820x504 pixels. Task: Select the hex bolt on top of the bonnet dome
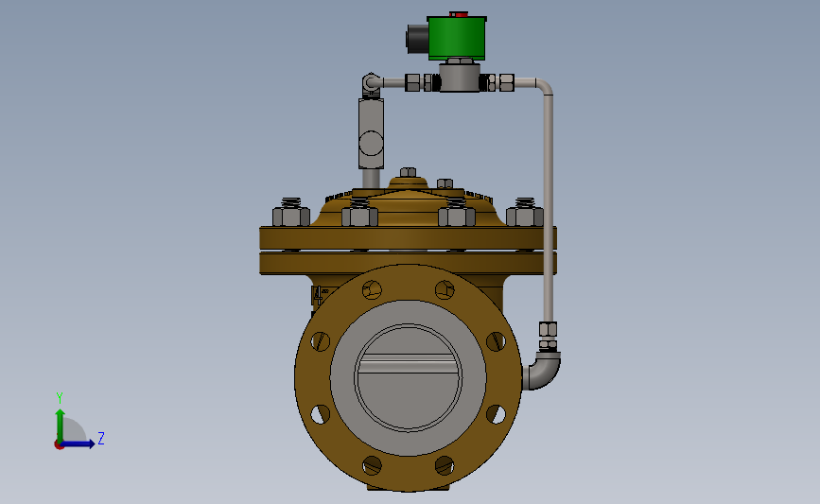click(x=408, y=172)
